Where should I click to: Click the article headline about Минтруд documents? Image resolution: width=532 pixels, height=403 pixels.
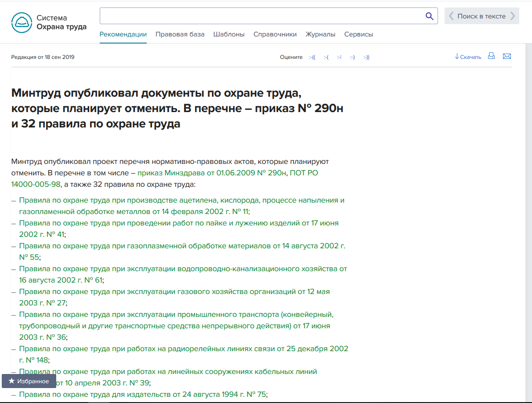(177, 109)
